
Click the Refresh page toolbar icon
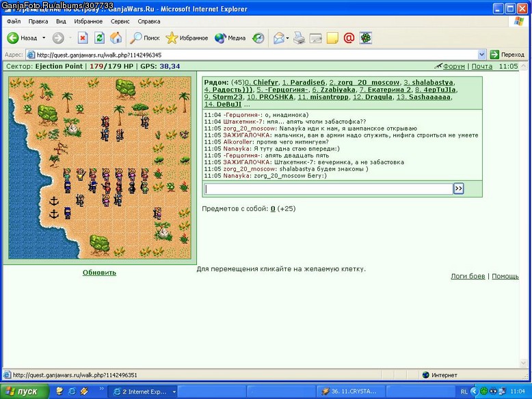click(x=99, y=38)
